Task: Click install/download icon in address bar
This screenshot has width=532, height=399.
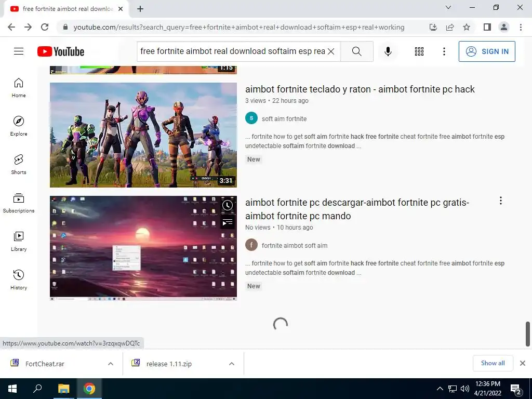Action: [x=433, y=27]
